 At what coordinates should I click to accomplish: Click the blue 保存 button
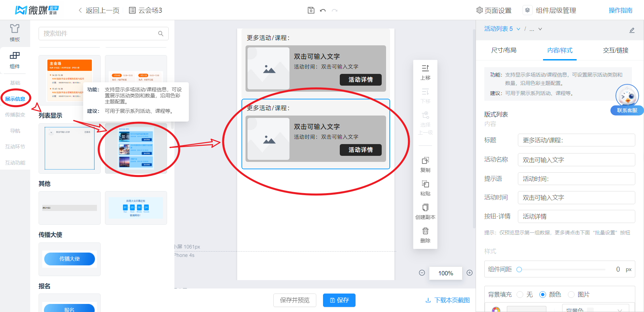[339, 300]
